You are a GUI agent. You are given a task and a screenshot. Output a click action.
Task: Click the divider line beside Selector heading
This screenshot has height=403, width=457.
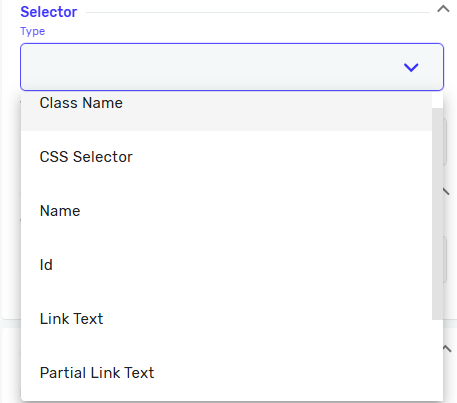258,12
